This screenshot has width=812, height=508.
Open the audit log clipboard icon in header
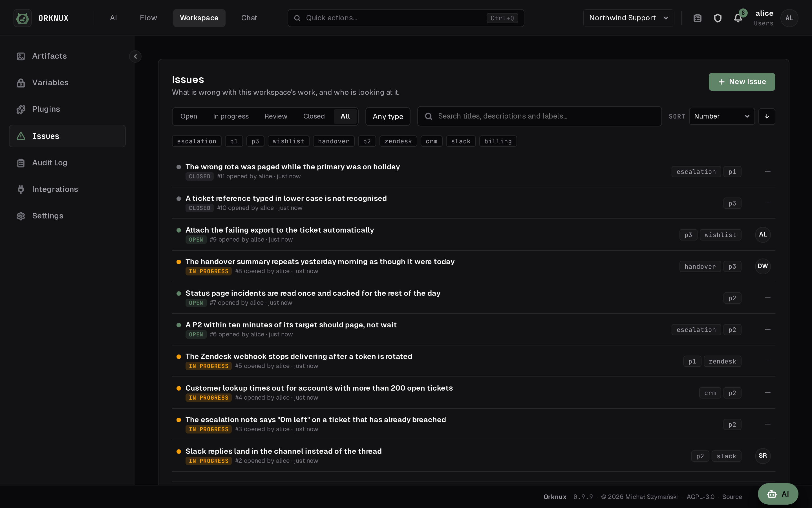pyautogui.click(x=698, y=18)
